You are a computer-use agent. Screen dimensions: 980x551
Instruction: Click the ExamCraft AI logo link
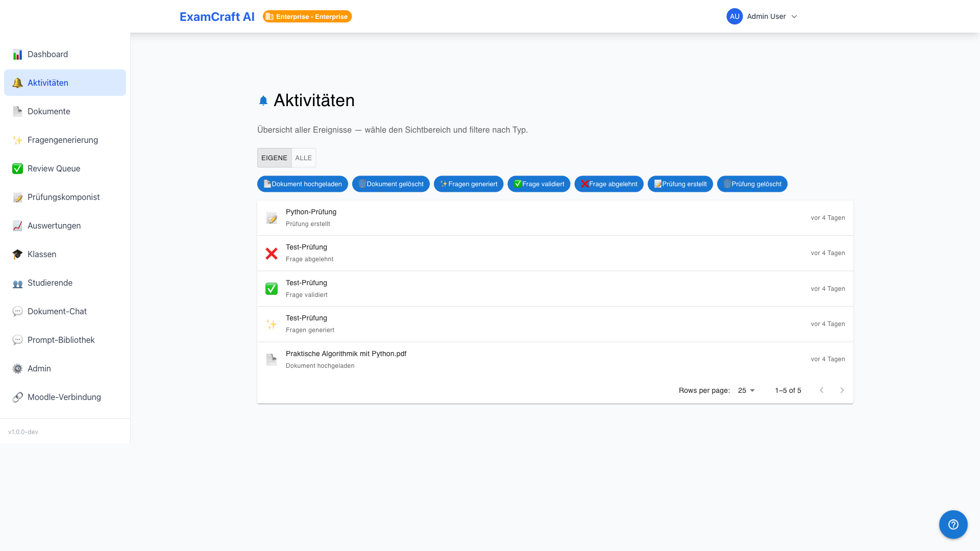(x=217, y=16)
